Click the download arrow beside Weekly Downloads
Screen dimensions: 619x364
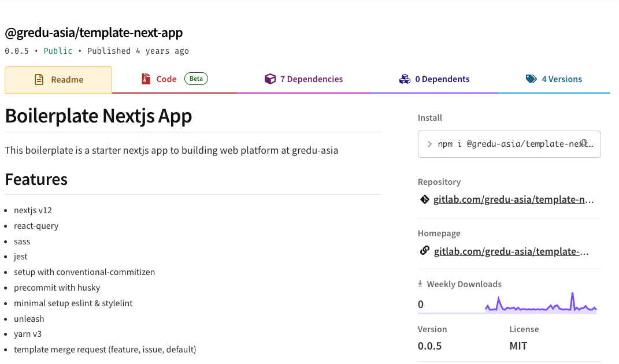pyautogui.click(x=420, y=283)
